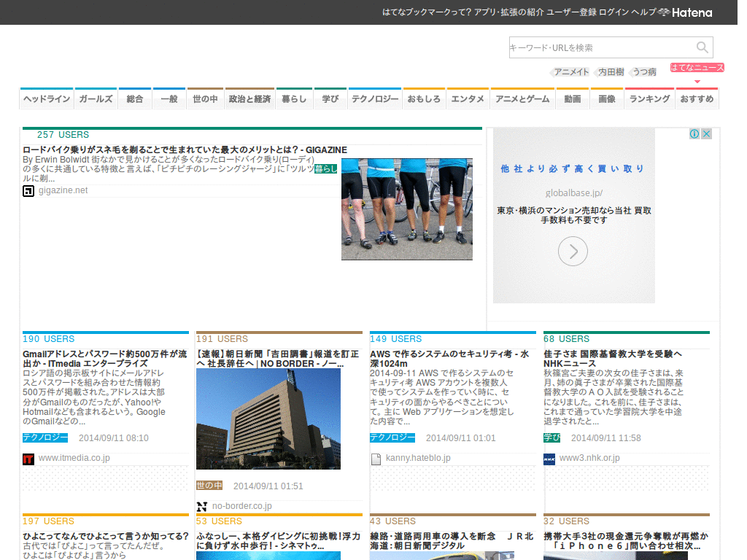This screenshot has width=747, height=560.
Task: Click the Asahi building photo thumbnail
Action: point(268,419)
